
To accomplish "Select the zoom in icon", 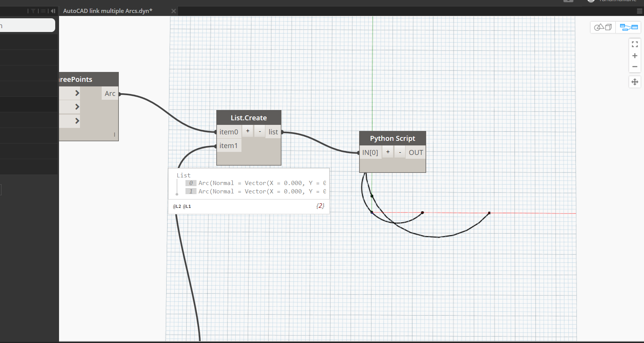I will (x=634, y=56).
